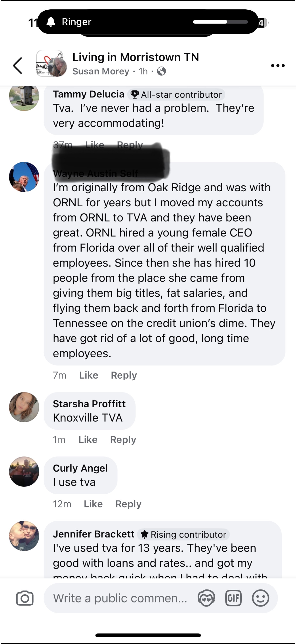
Task: Open the emoji smiley picker
Action: click(260, 598)
